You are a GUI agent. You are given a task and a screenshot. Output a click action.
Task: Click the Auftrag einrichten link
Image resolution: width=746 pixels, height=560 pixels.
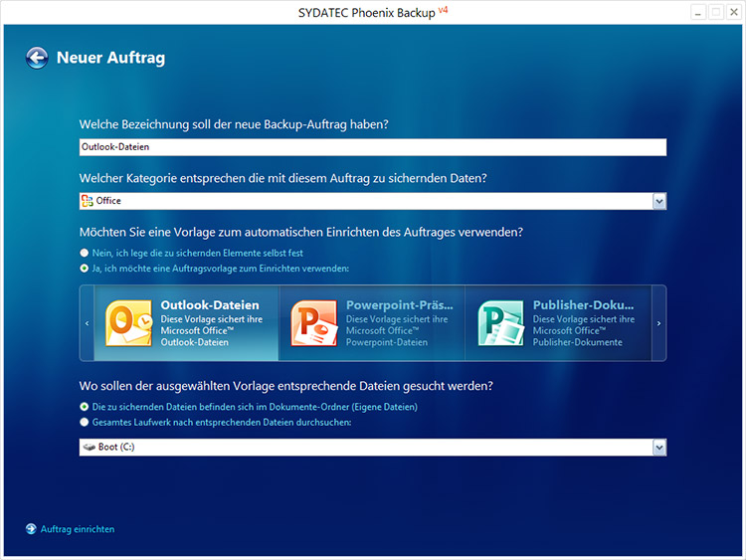point(78,529)
